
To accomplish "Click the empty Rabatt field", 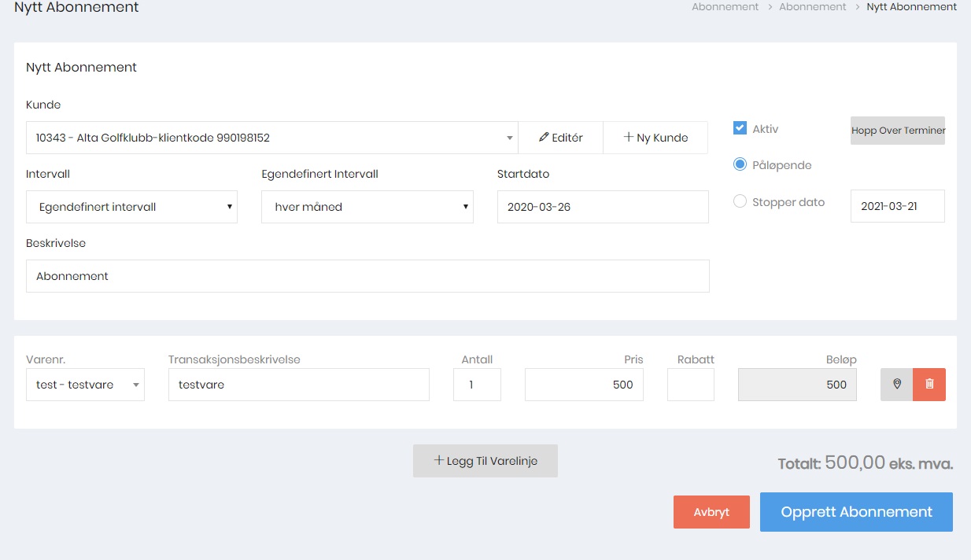I will [x=691, y=385].
